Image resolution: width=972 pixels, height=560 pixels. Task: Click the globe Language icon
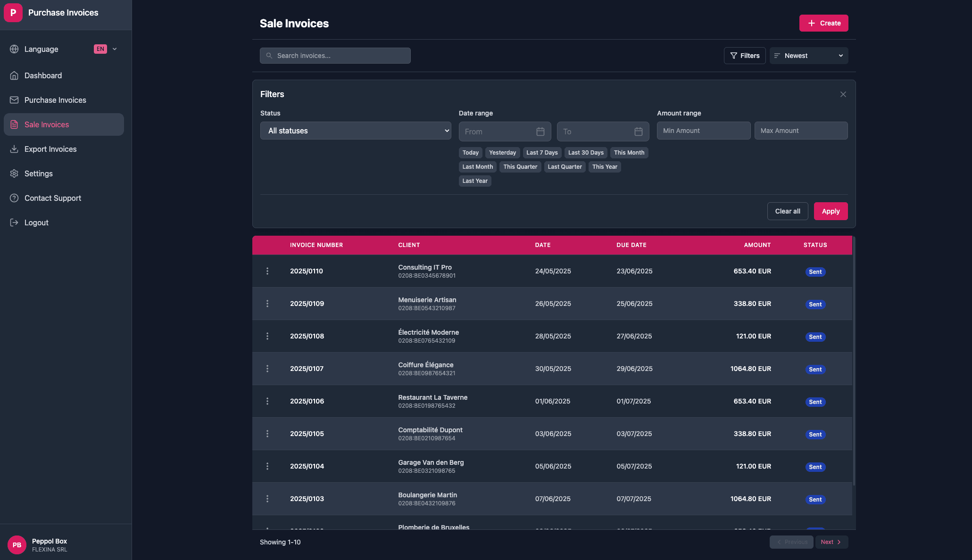click(x=14, y=49)
